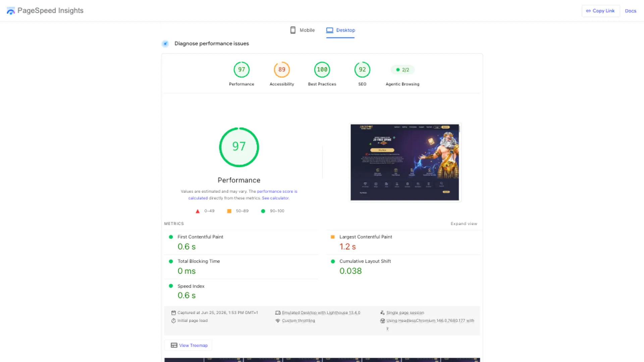Click the treemap icon in View Treemap
This screenshot has height=362, width=644.
pyautogui.click(x=174, y=345)
